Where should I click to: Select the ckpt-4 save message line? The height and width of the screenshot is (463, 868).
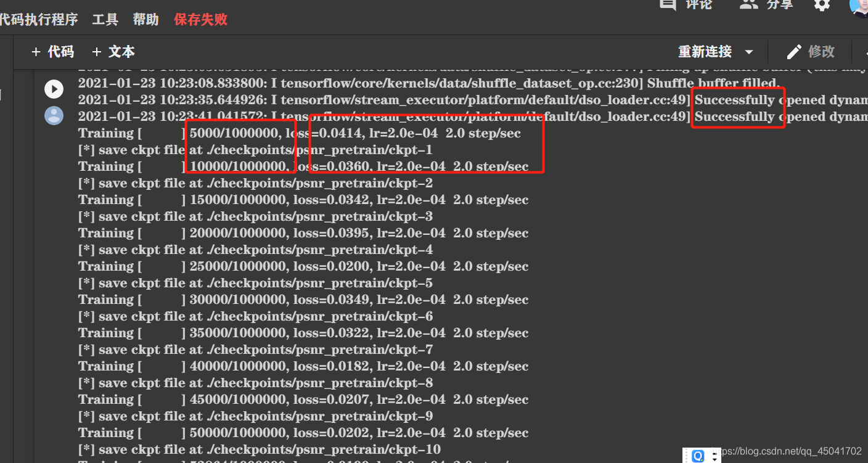[x=255, y=250]
